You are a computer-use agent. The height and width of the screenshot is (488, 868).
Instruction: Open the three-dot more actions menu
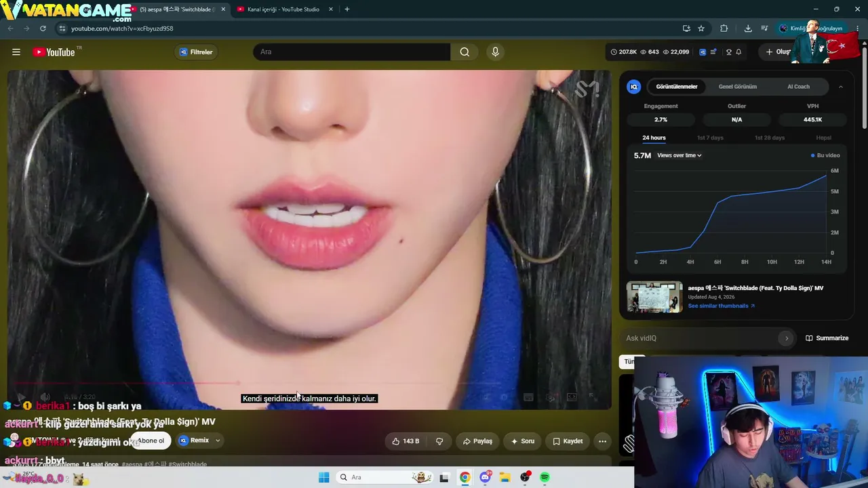click(602, 441)
